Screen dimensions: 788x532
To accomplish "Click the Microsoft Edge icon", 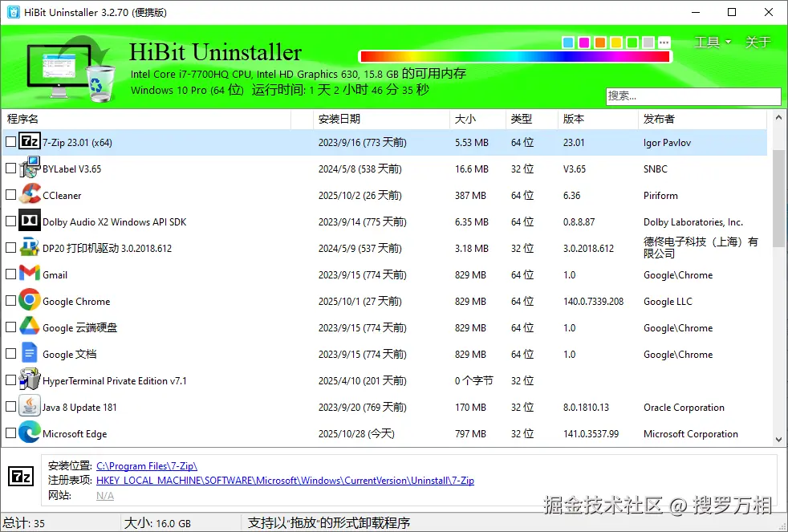I will (x=30, y=433).
